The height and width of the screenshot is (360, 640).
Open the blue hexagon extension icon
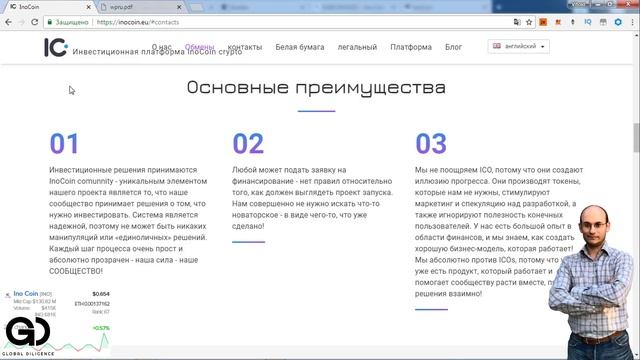(618, 22)
